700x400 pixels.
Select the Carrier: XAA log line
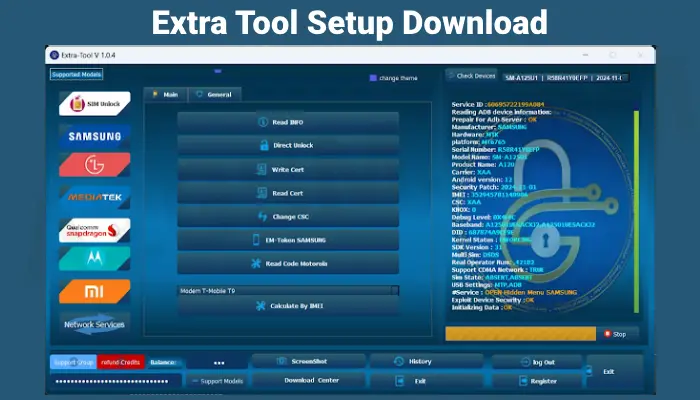[x=471, y=172]
